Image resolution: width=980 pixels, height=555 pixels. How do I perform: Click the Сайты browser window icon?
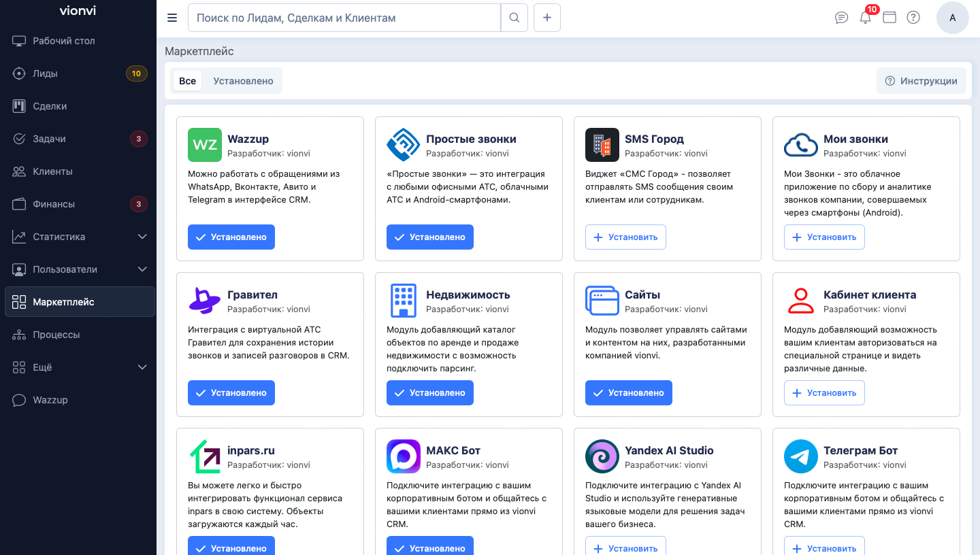602,301
